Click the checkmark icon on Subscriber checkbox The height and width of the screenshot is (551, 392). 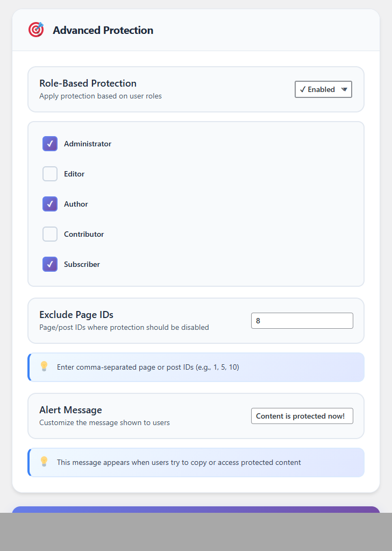click(49, 264)
